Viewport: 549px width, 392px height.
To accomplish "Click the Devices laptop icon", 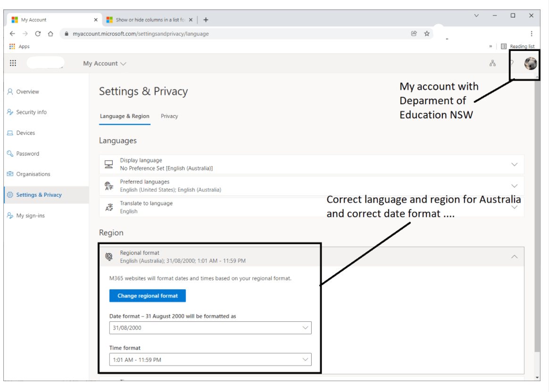I will click(x=10, y=133).
